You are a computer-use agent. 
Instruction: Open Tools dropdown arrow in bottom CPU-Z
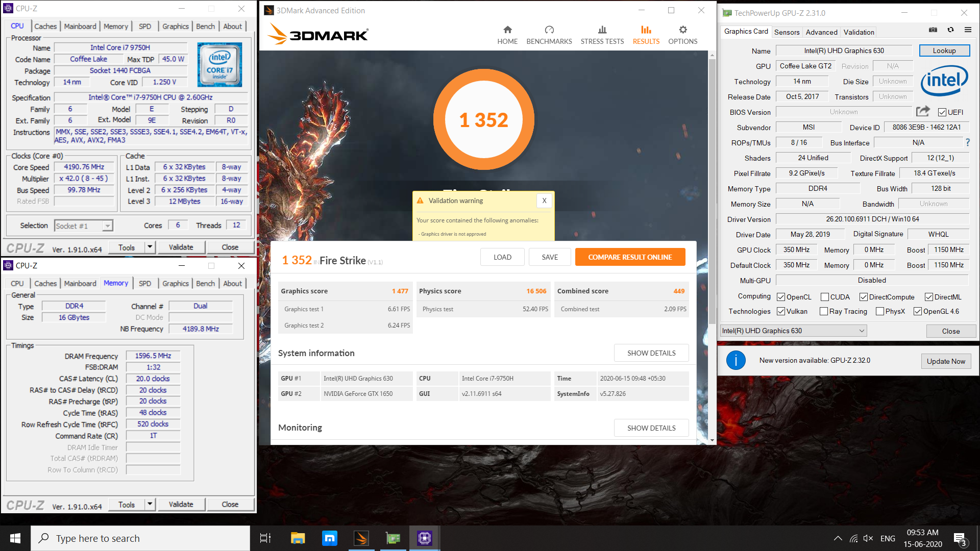click(150, 504)
